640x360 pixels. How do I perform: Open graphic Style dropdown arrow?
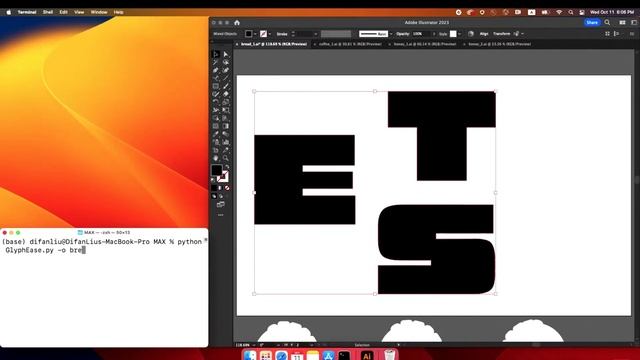[460, 34]
